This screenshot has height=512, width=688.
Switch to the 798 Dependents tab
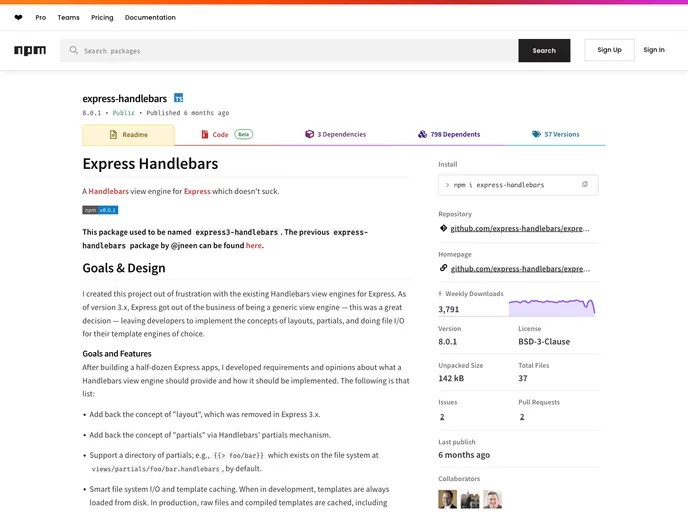click(x=449, y=134)
